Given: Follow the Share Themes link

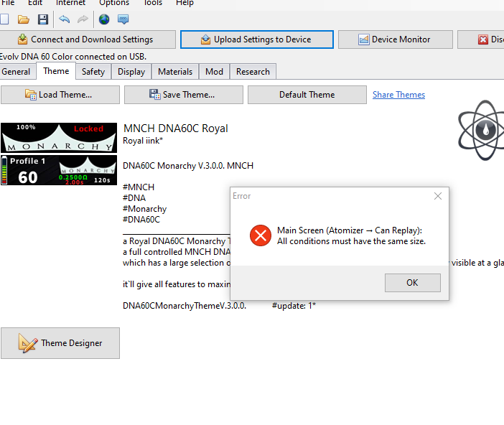Looking at the screenshot, I should coord(398,95).
